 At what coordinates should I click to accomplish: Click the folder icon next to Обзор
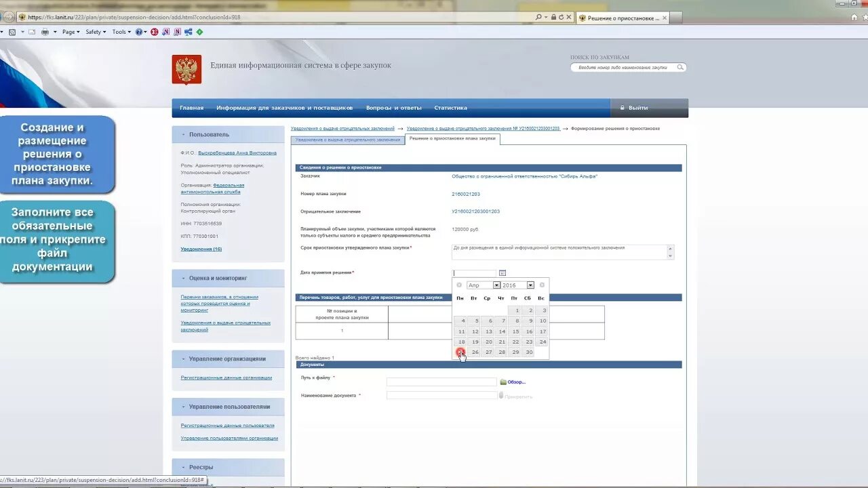(503, 382)
